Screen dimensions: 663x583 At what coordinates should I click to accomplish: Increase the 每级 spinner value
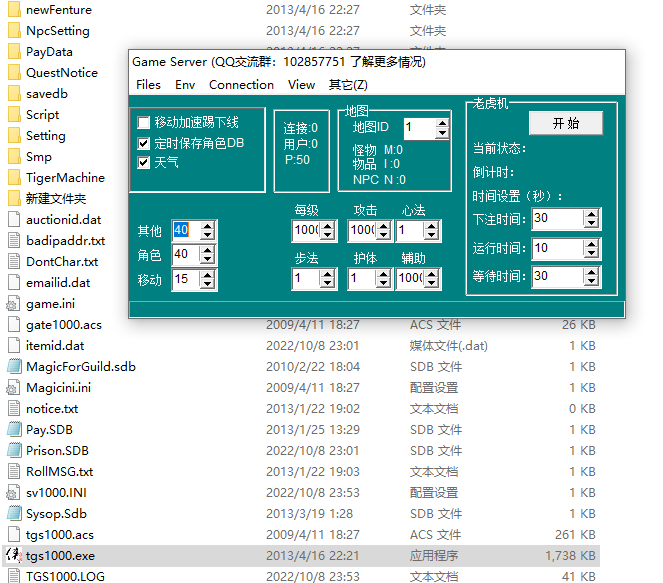[327, 226]
